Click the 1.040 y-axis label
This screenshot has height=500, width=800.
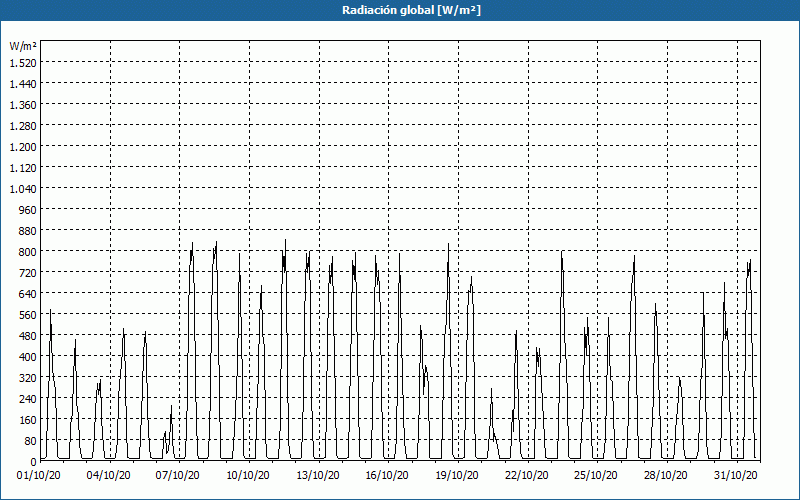(x=23, y=189)
